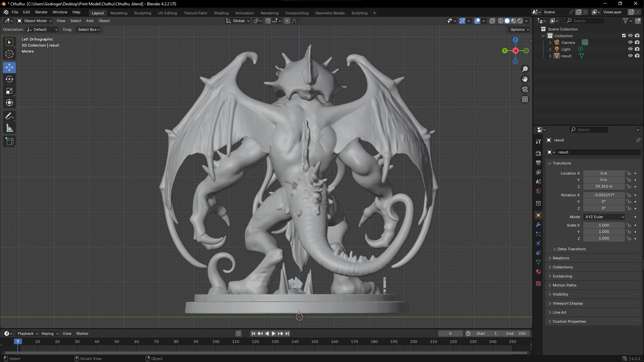
Task: Click the outliner Search field
Action: pos(585,21)
